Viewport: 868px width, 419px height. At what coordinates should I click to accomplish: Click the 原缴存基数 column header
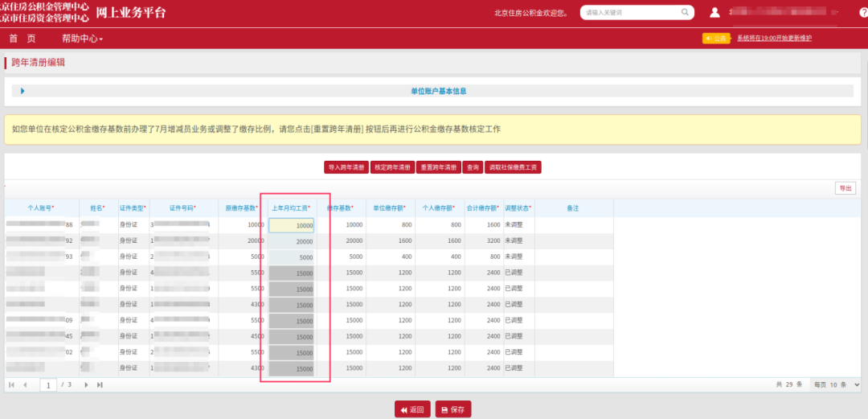243,207
